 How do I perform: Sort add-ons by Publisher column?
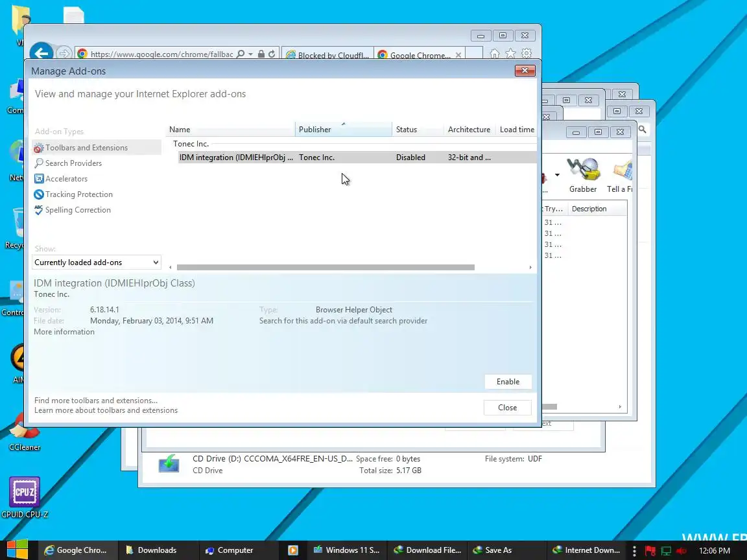pos(343,130)
